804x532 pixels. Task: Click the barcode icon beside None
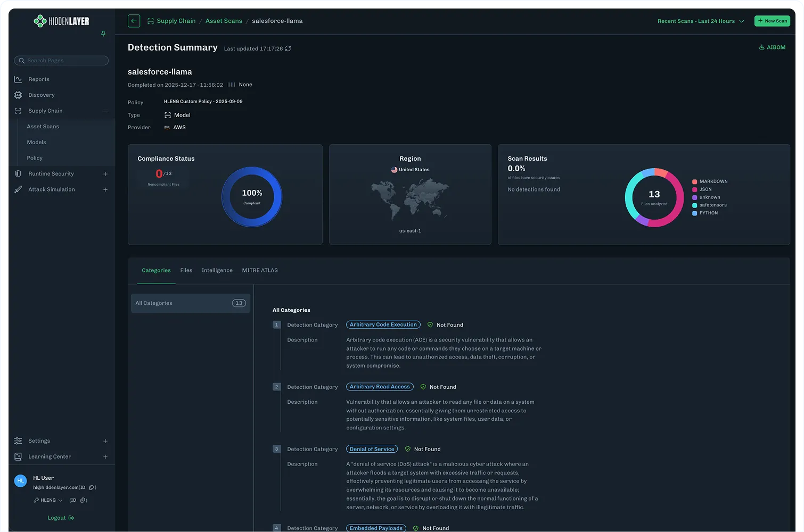tap(232, 85)
